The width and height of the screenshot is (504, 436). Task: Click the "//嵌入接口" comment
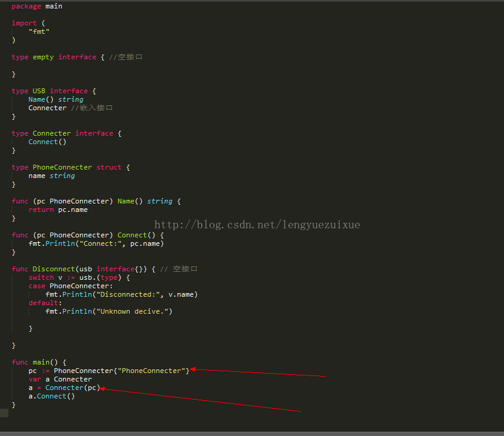coord(91,108)
